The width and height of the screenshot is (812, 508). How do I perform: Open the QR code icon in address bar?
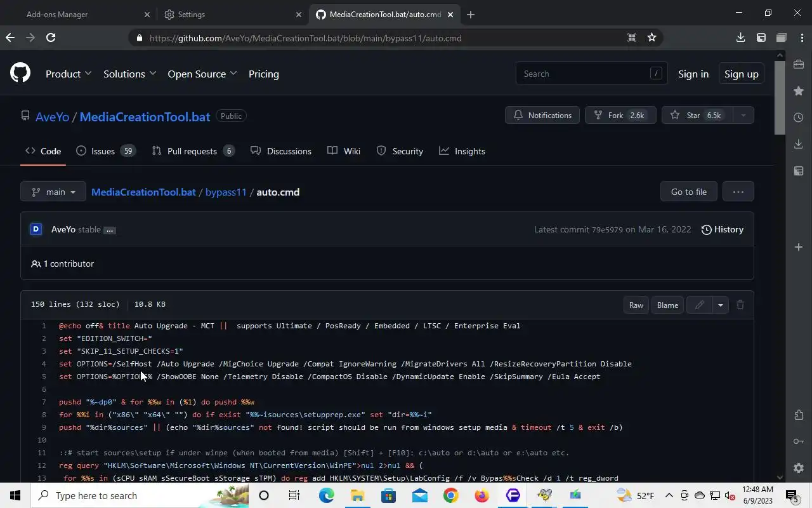pos(631,37)
